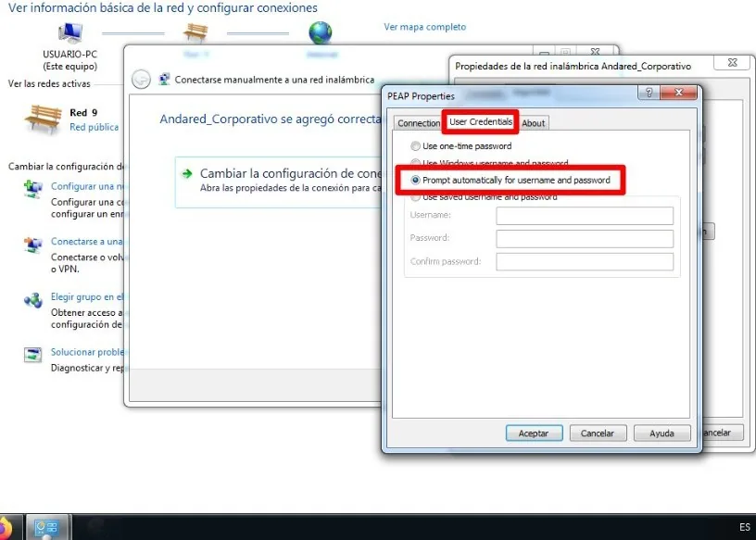Click the Username input field
Viewport: 756px width, 540px height.
585,216
